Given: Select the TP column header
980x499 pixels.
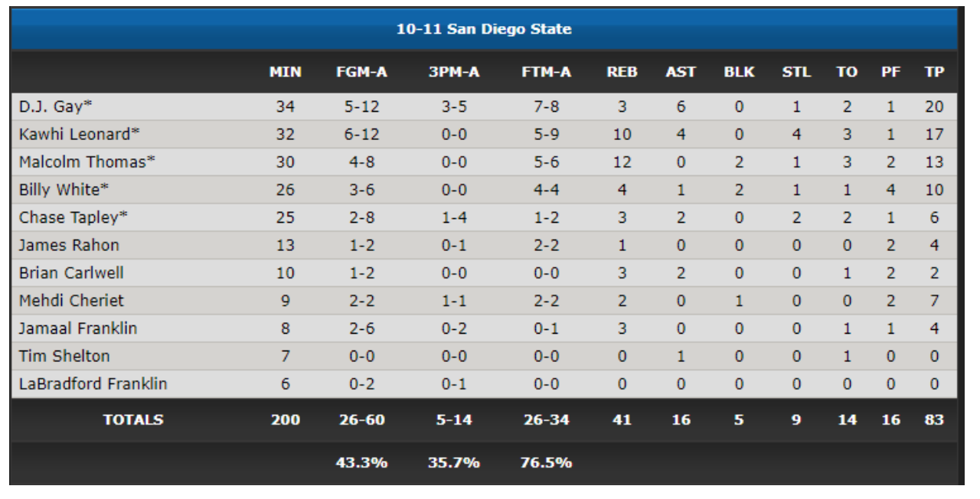Looking at the screenshot, I should (934, 72).
